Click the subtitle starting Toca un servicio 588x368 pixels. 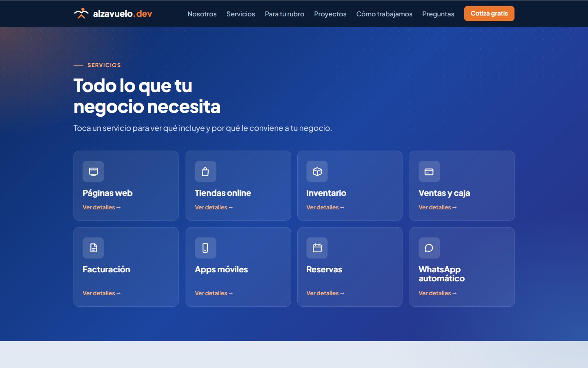coord(203,128)
